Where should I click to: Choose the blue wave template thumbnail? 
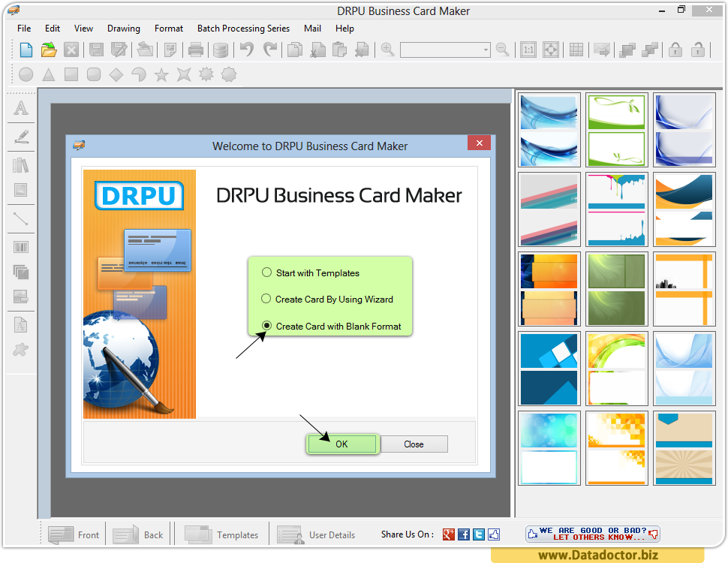click(549, 130)
